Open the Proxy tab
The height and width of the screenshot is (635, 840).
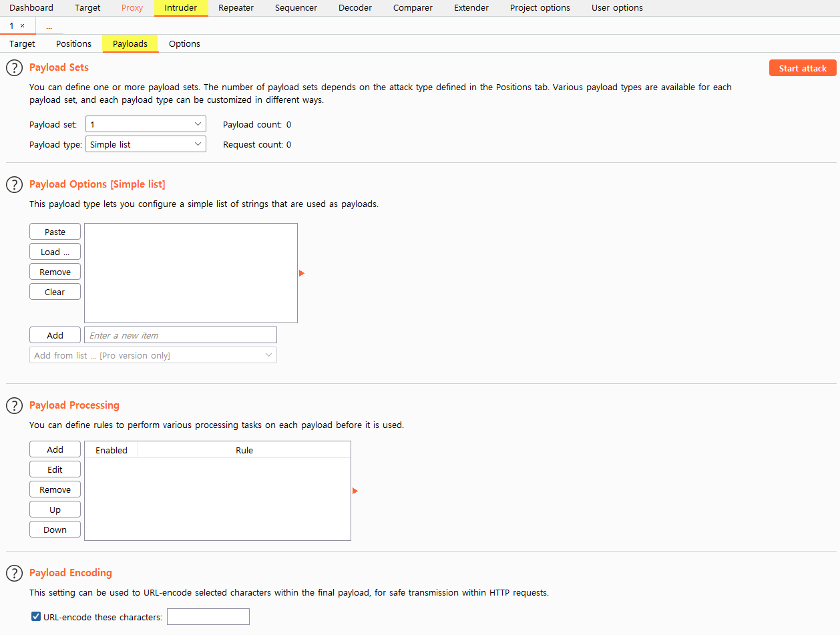(x=132, y=8)
